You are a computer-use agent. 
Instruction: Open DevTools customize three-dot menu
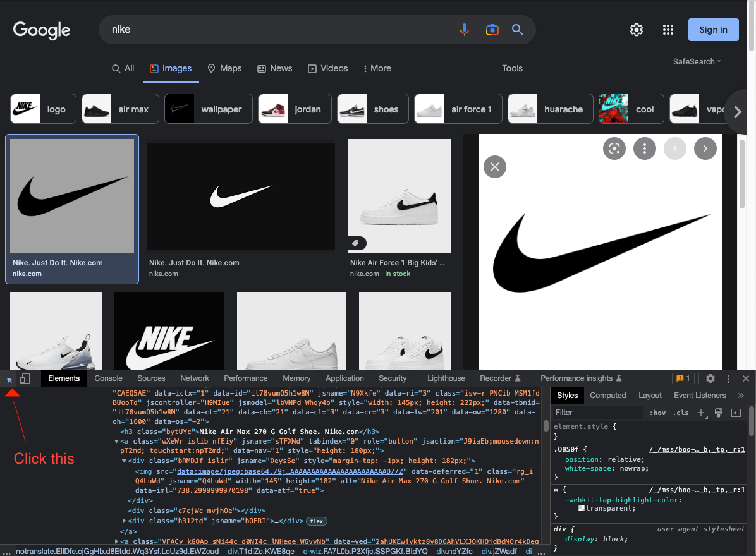point(729,378)
